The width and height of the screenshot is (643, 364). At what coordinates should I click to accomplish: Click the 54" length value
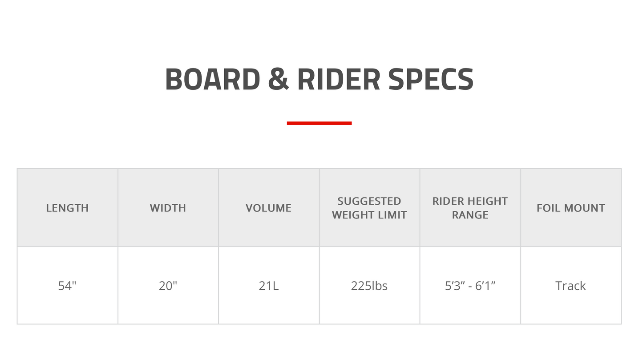pyautogui.click(x=67, y=286)
